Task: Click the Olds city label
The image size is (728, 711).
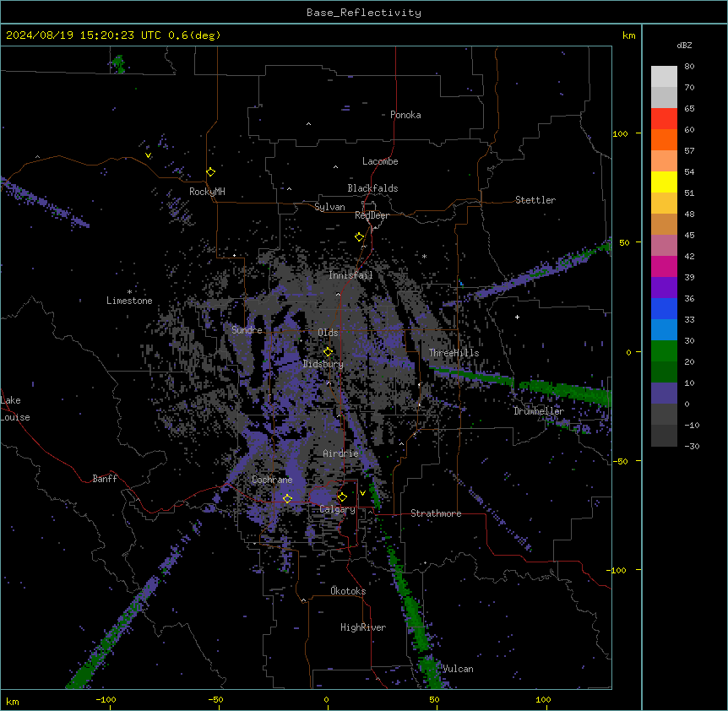Action: (328, 333)
